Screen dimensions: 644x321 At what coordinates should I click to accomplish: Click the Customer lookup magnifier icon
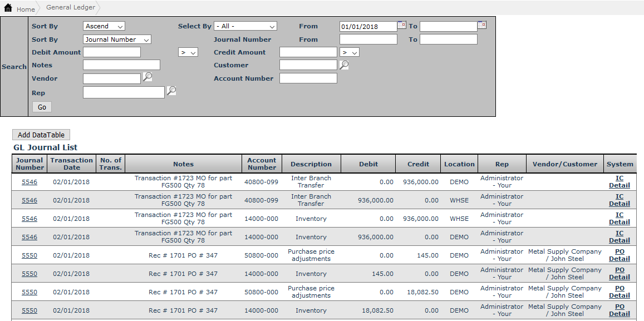344,65
